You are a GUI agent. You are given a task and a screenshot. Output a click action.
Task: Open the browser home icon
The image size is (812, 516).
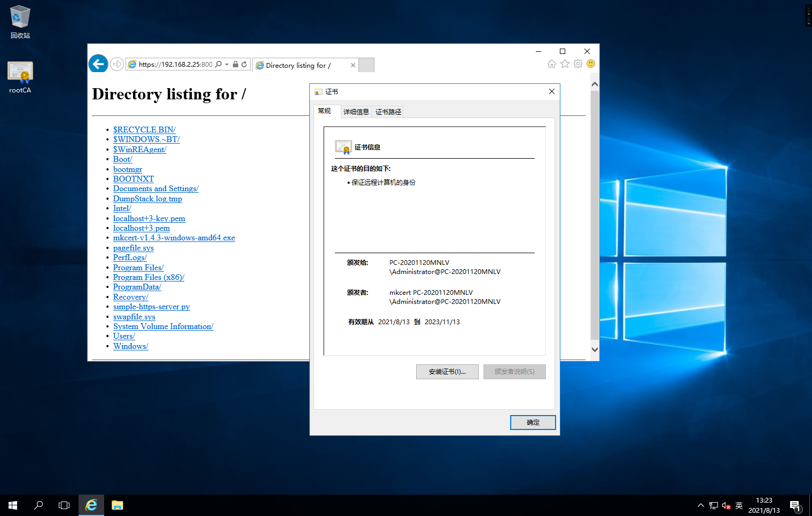click(x=552, y=64)
